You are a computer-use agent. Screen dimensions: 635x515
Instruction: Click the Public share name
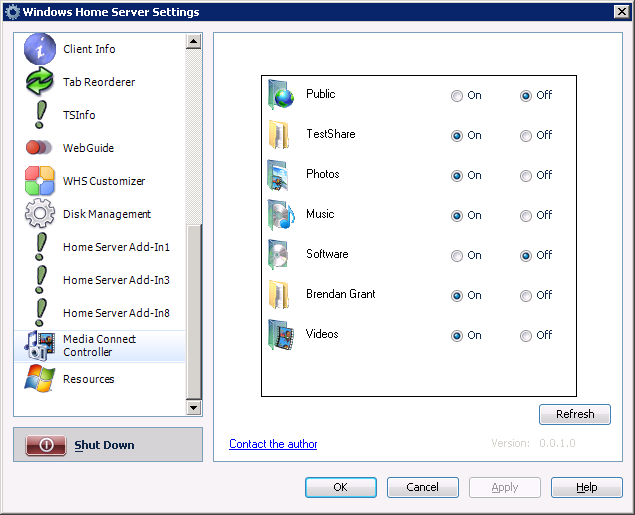tap(320, 94)
